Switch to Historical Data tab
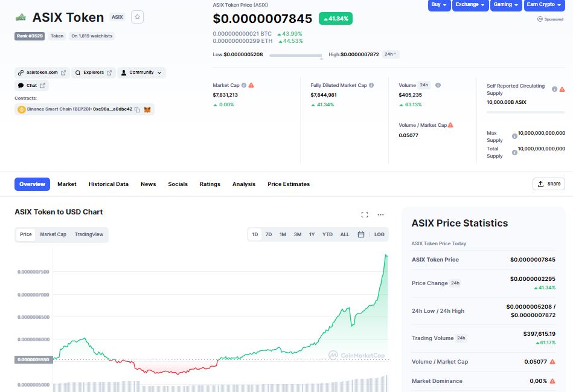This screenshot has height=392, width=573. tap(109, 184)
